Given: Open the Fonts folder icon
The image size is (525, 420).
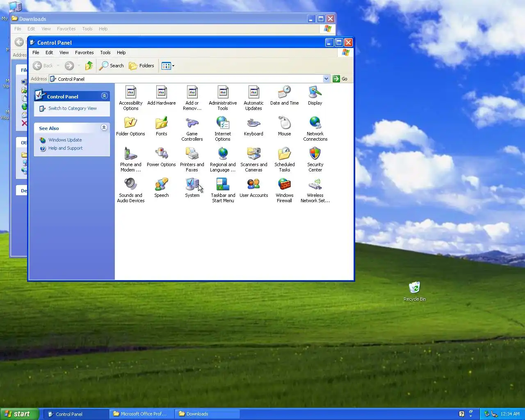Looking at the screenshot, I should tap(162, 126).
